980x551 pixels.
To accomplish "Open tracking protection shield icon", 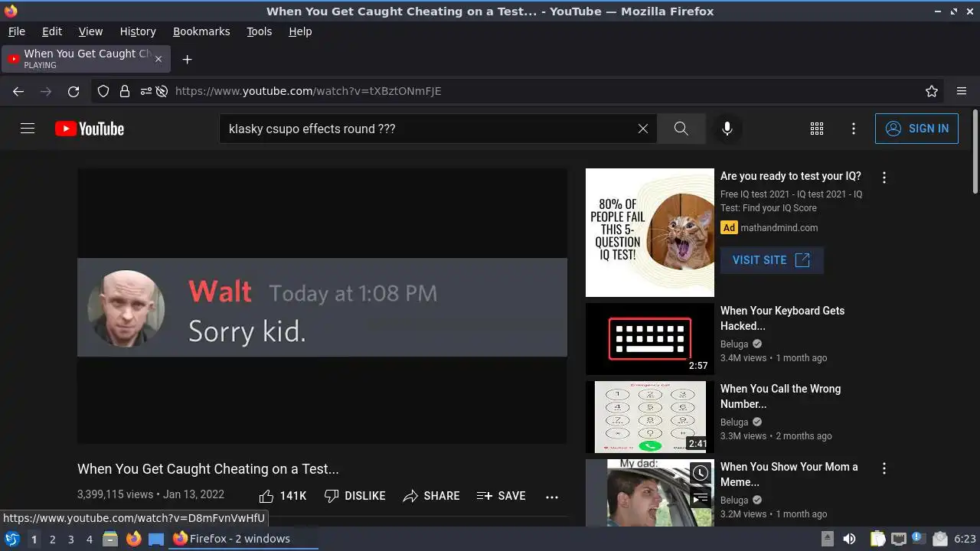I will click(103, 91).
